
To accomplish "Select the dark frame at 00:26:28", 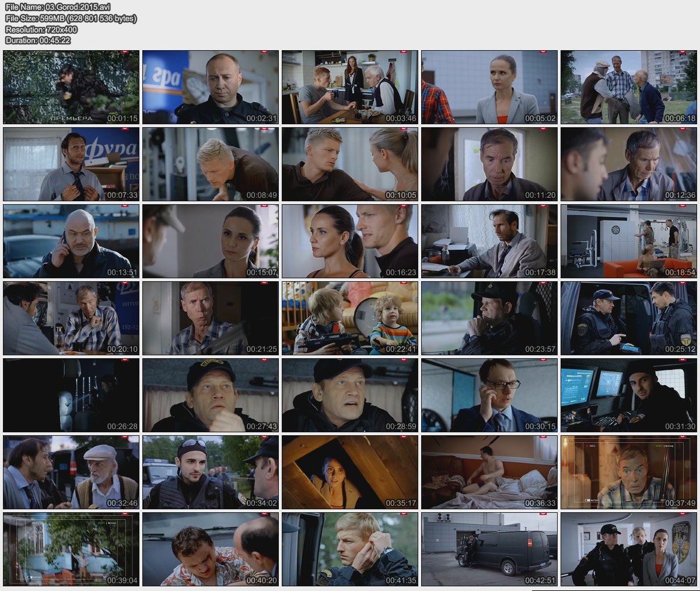I will coord(71,395).
